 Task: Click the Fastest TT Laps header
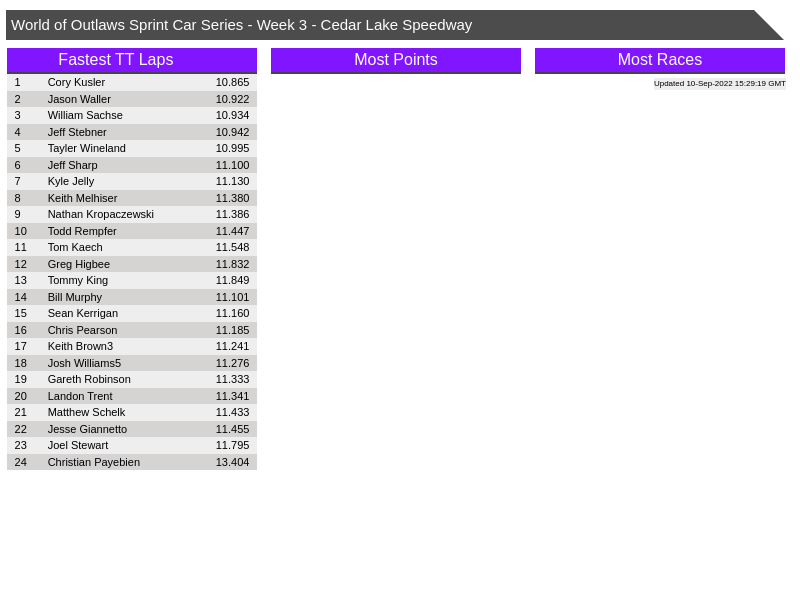[115, 60]
